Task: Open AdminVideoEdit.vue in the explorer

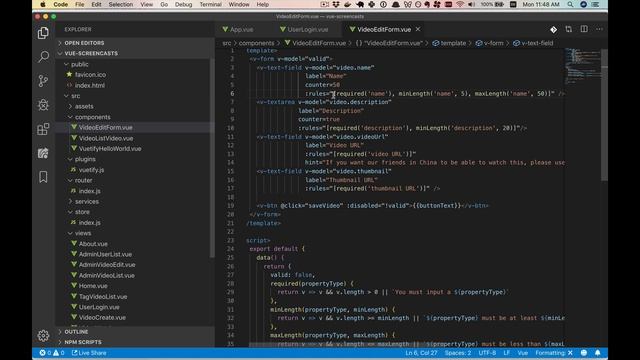Action: click(107, 265)
